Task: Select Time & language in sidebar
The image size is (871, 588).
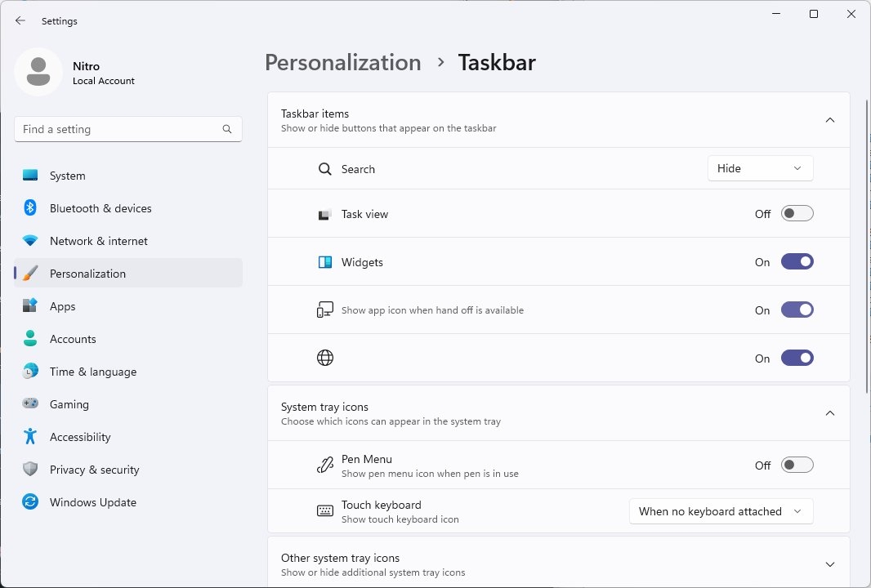Action: click(128, 372)
